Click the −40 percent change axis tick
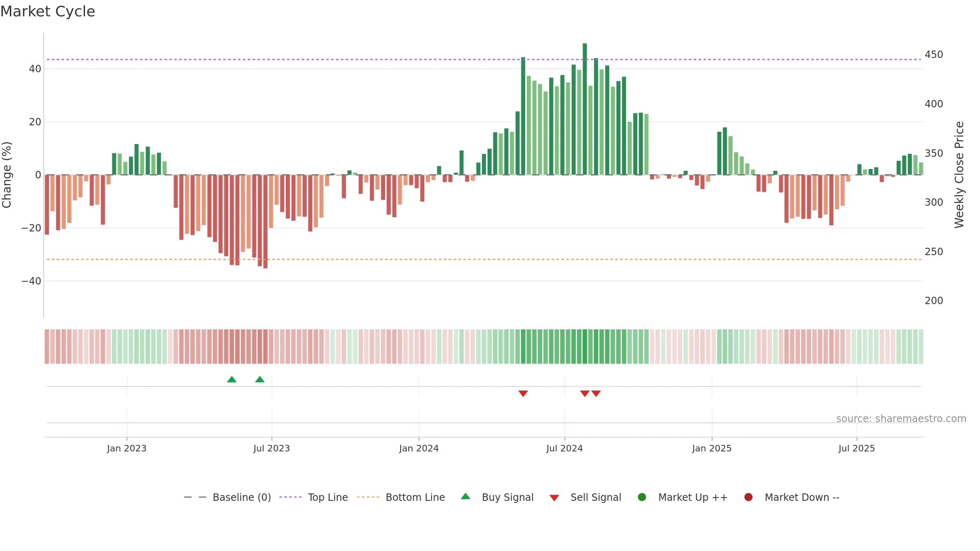 pos(31,281)
